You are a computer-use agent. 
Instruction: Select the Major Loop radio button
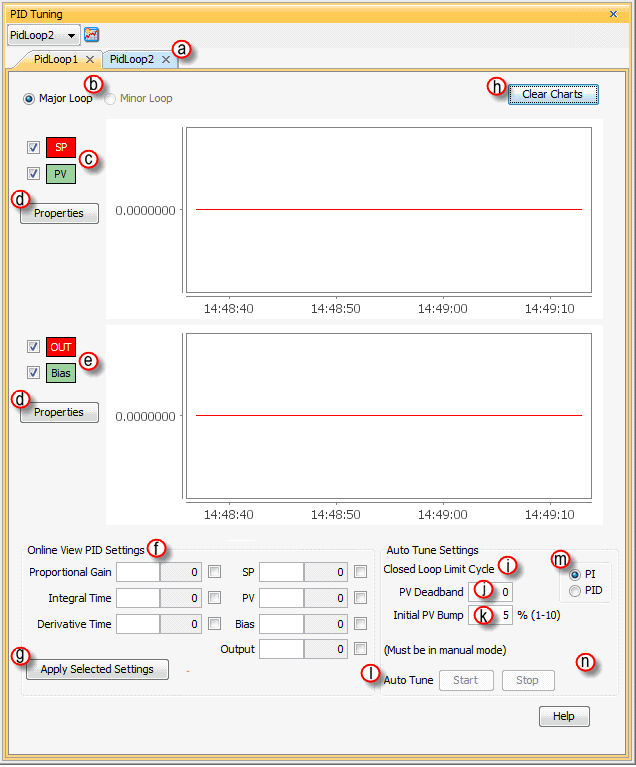[x=29, y=99]
